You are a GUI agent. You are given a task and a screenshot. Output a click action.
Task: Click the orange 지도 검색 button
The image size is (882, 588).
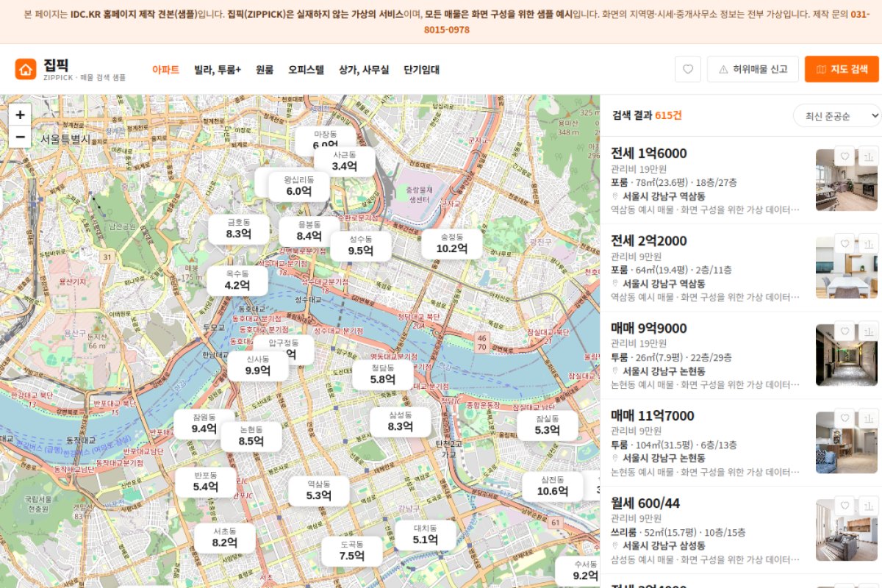[x=842, y=69]
